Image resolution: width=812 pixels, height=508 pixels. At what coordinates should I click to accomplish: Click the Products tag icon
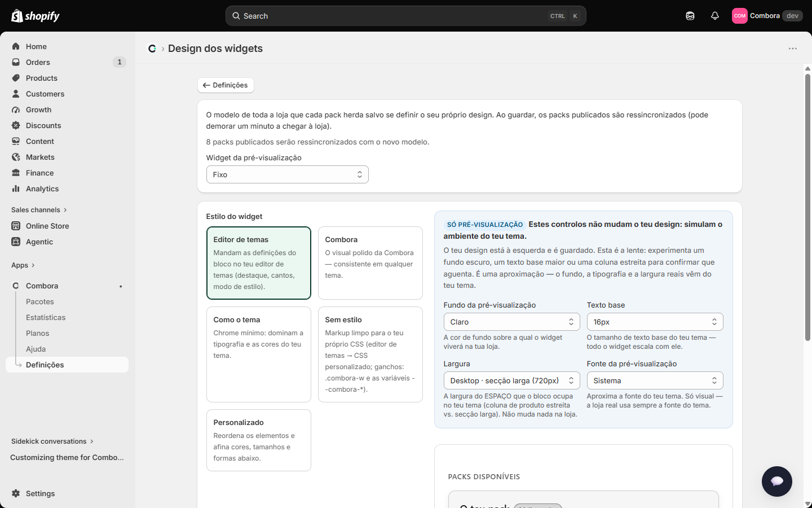coord(16,78)
